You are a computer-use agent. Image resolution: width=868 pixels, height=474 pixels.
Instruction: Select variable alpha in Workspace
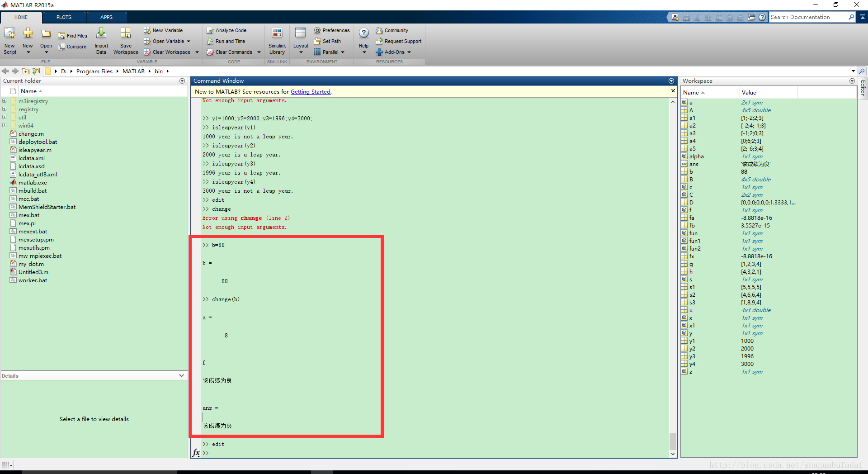coord(696,156)
